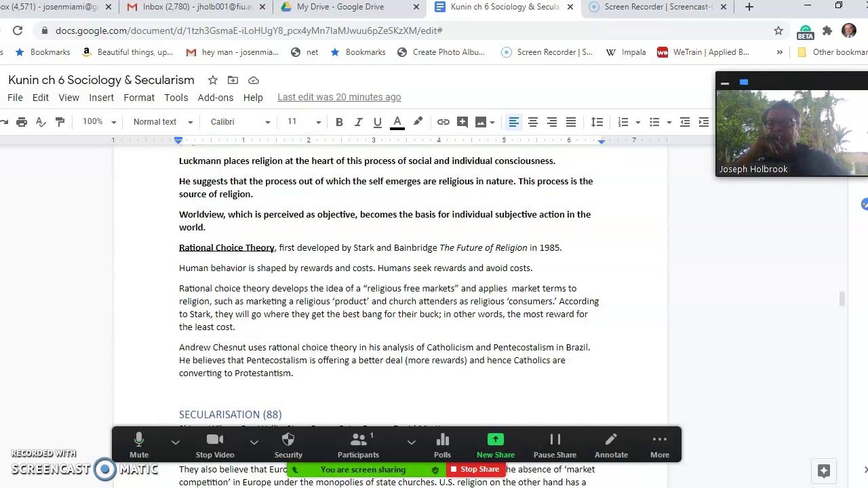Viewport: 868px width, 488px height.
Task: Switch to the Screen Recorder tab
Action: (656, 7)
